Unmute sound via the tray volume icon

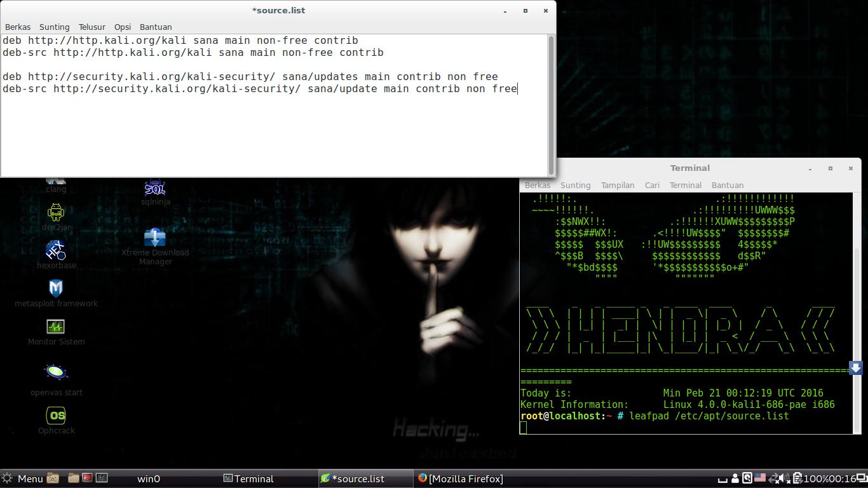point(785,478)
